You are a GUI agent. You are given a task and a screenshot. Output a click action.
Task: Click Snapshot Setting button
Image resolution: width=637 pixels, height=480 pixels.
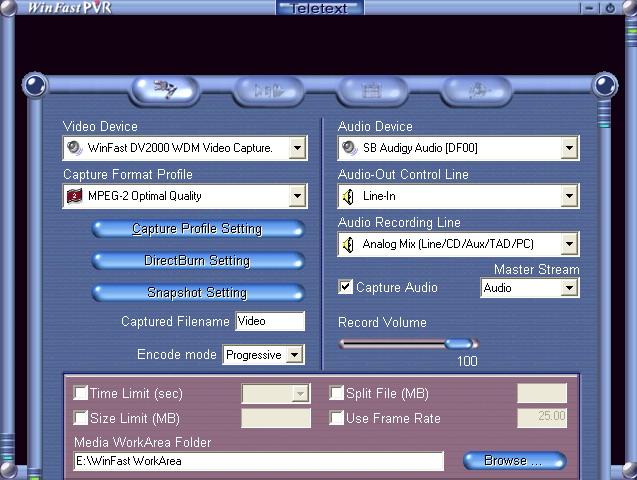coord(198,293)
